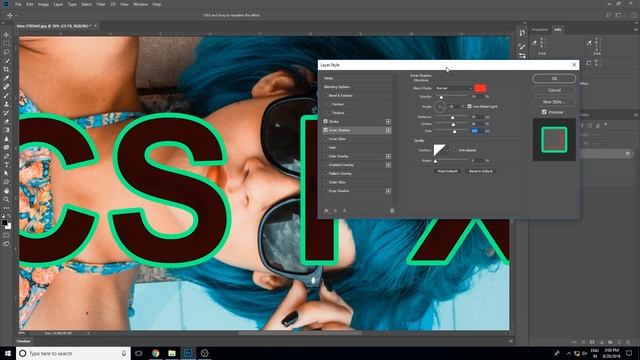Select the Quick Selection wand tool
Image resolution: width=640 pixels, height=360 pixels.
6,61
